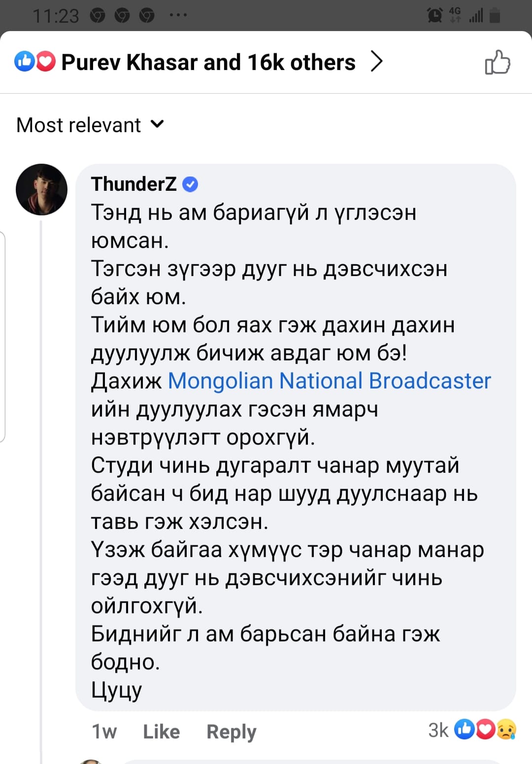
Task: View the 3k reactions count on comment
Action: 438,730
